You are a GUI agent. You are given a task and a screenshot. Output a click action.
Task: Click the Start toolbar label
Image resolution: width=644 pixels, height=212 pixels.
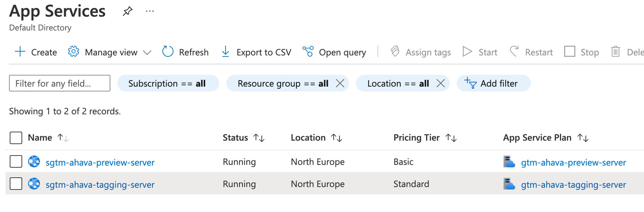pos(488,52)
